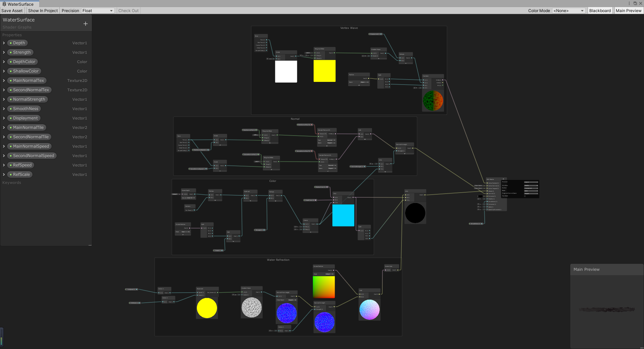The width and height of the screenshot is (644, 349).
Task: Open the Workflow dropdown showing Metallic
Action: (x=531, y=186)
